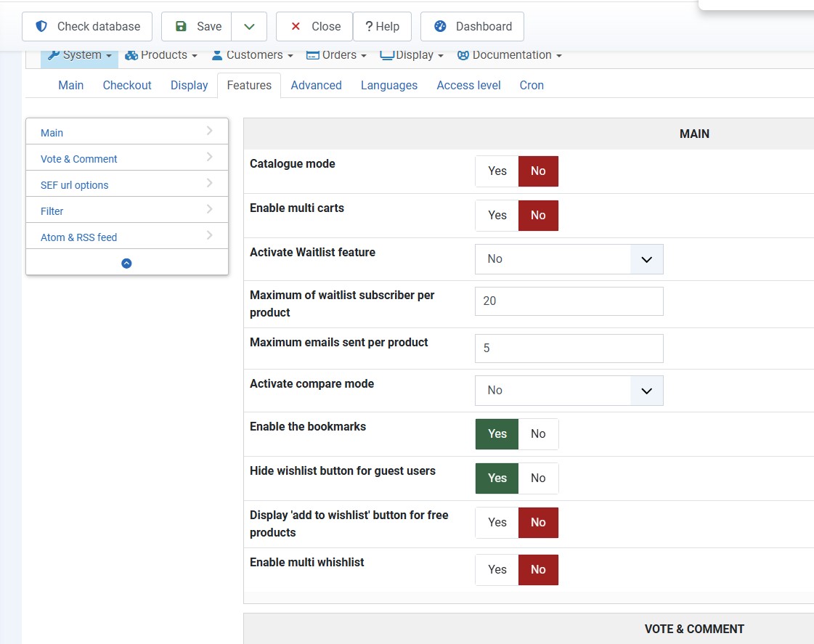Click the Maximum emails sent per product field
This screenshot has width=814, height=644.
[x=569, y=349]
